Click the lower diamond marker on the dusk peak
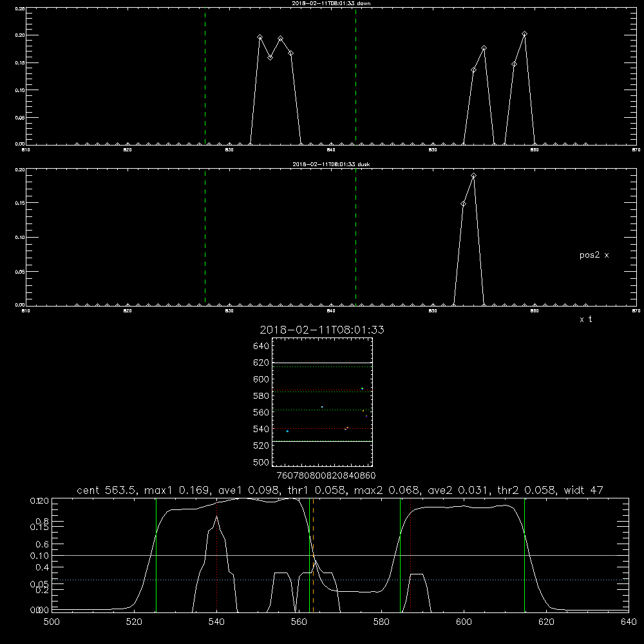Viewport: 644px width, 644px height. coord(463,204)
